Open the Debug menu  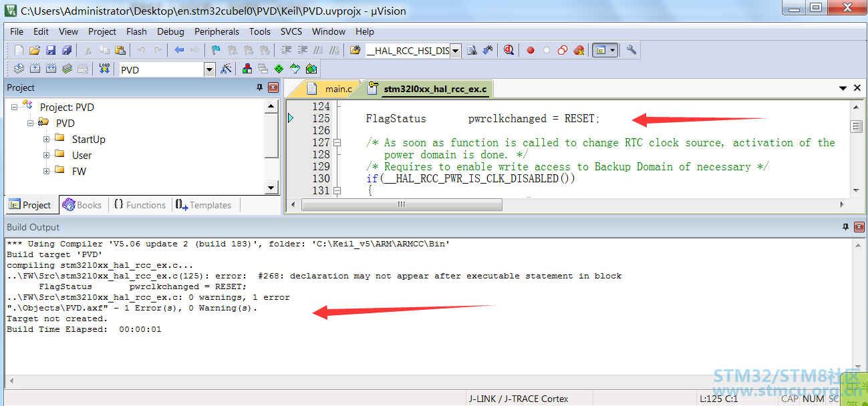[x=170, y=31]
